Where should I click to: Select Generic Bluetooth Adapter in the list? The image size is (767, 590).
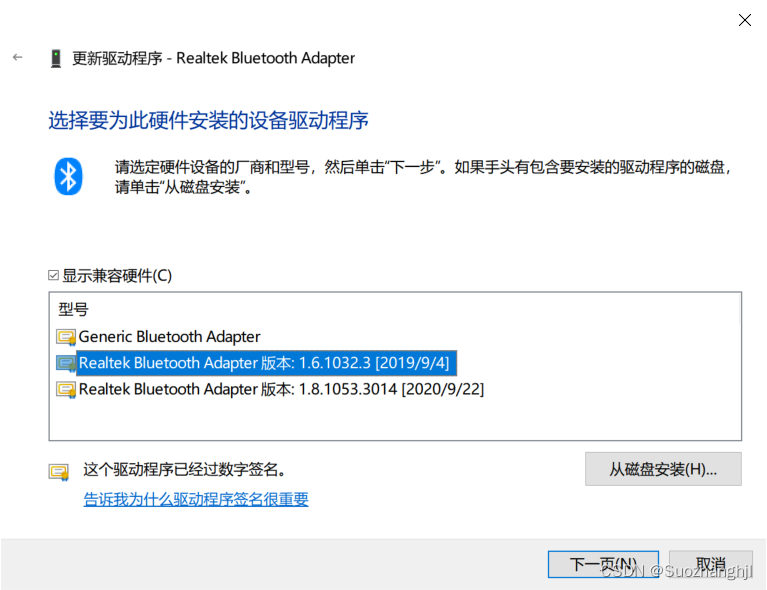pos(169,337)
